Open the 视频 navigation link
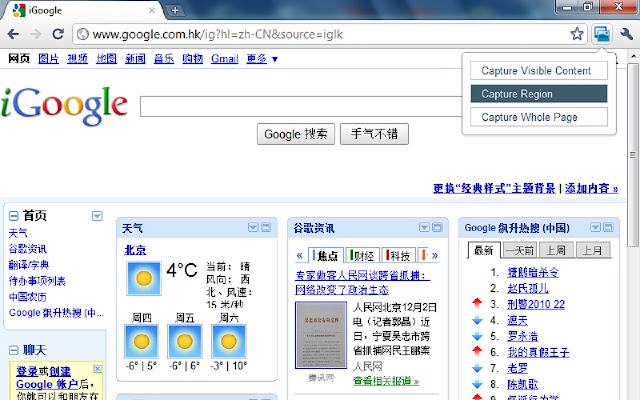The width and height of the screenshot is (640, 400). pos(78,59)
